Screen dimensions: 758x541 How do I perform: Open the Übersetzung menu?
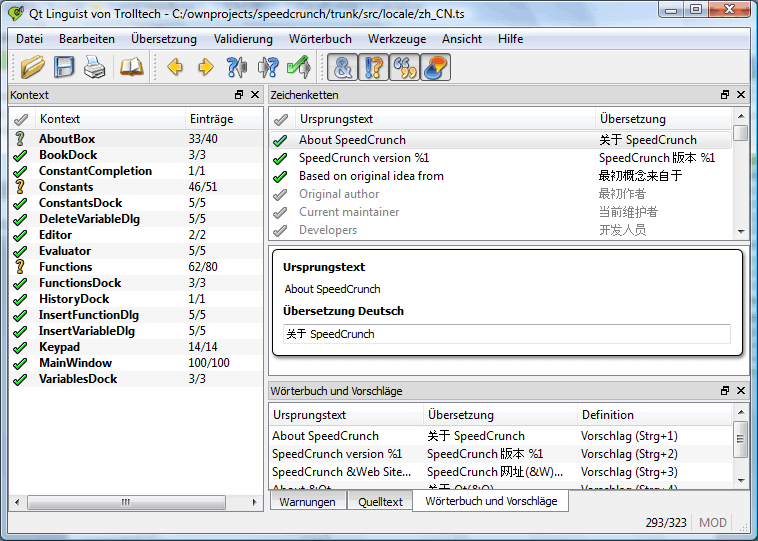click(164, 39)
